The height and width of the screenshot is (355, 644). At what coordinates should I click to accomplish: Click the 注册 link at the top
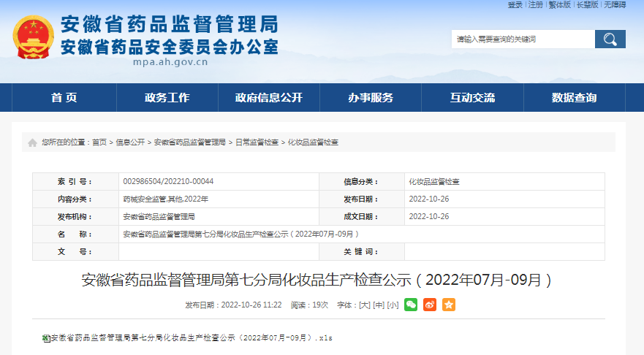(536, 4)
